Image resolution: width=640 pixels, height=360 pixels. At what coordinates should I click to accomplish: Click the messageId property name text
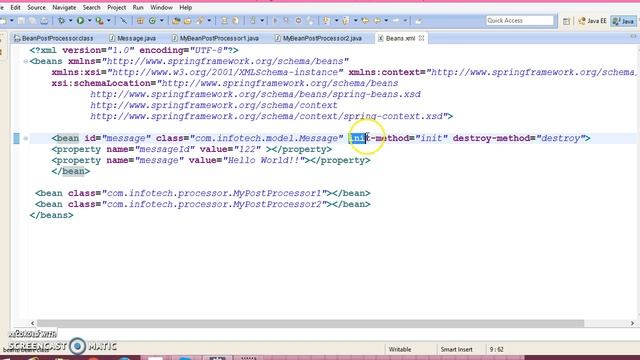pyautogui.click(x=164, y=149)
